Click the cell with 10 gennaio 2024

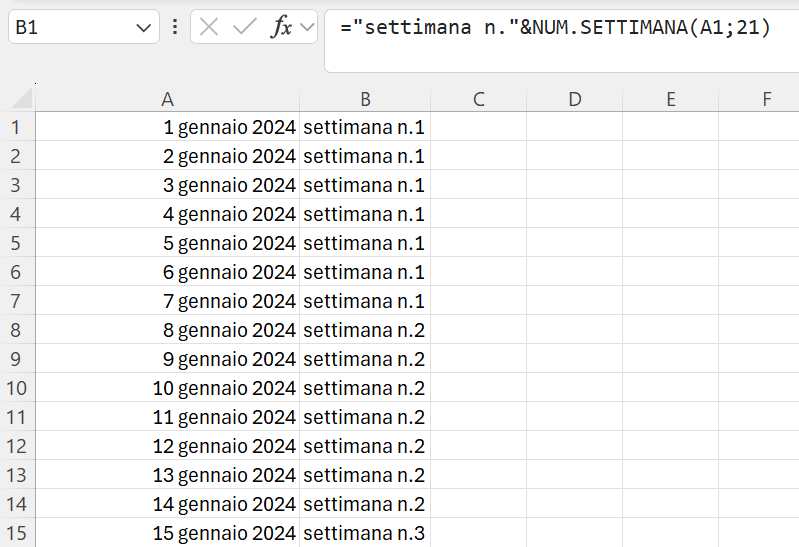coord(167,388)
